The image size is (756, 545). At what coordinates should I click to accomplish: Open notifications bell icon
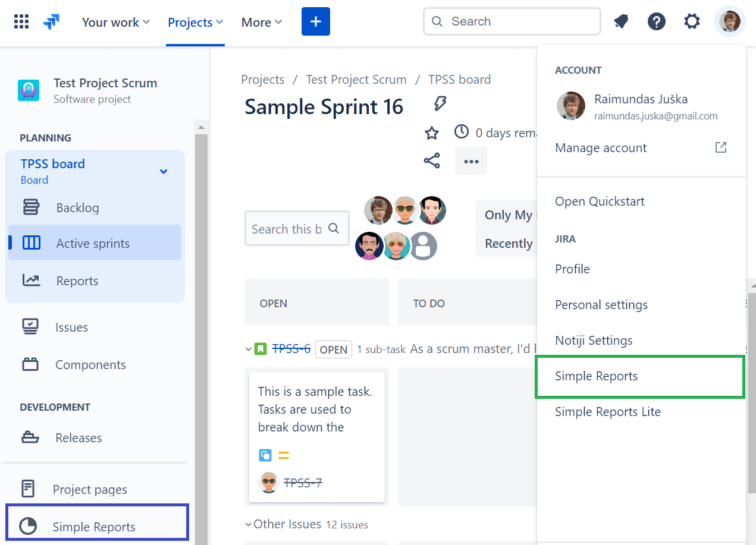pyautogui.click(x=621, y=22)
